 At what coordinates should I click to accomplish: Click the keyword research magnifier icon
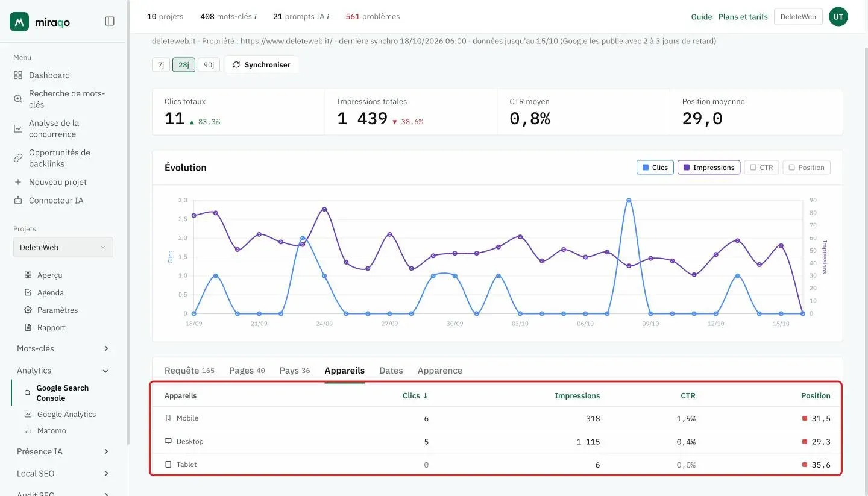(18, 99)
